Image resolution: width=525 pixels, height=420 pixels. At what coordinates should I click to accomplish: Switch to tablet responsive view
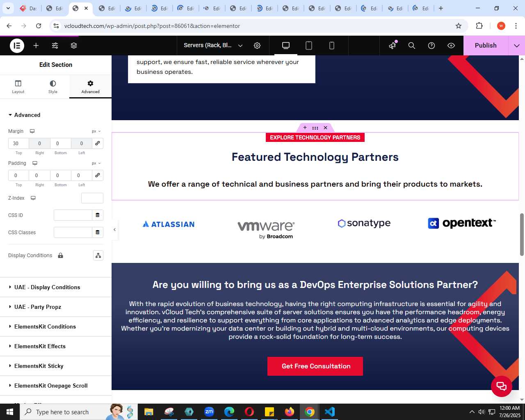(309, 46)
